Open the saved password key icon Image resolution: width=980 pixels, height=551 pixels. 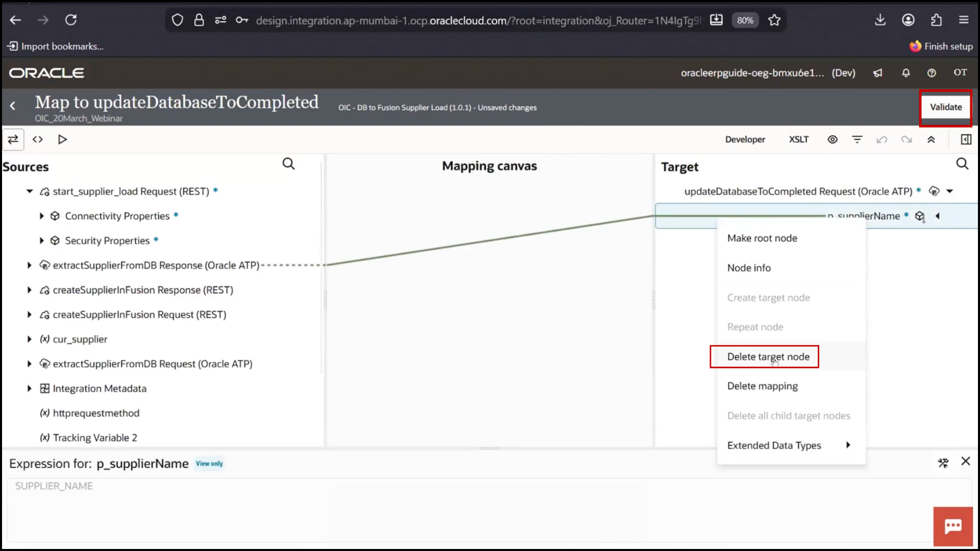242,20
